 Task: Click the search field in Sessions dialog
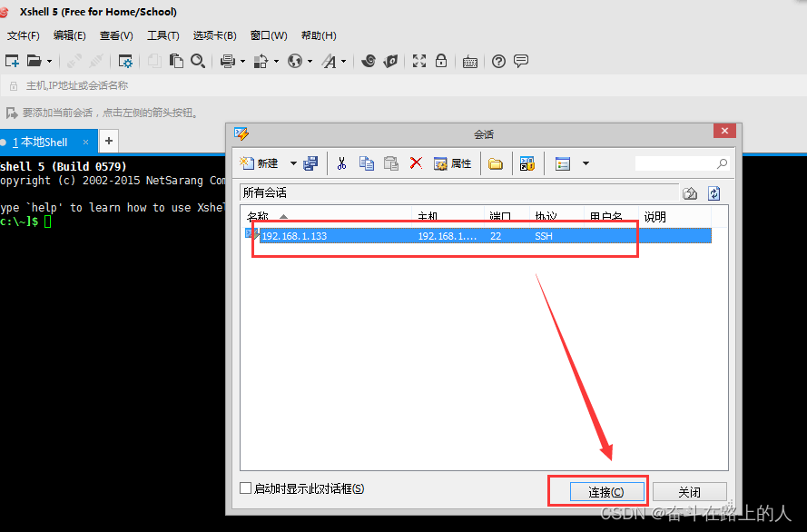(682, 163)
